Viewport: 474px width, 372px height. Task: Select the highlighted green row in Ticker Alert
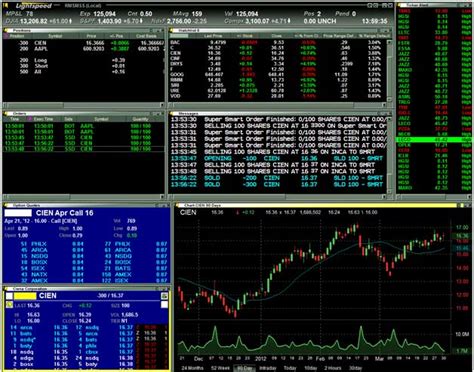point(434,140)
